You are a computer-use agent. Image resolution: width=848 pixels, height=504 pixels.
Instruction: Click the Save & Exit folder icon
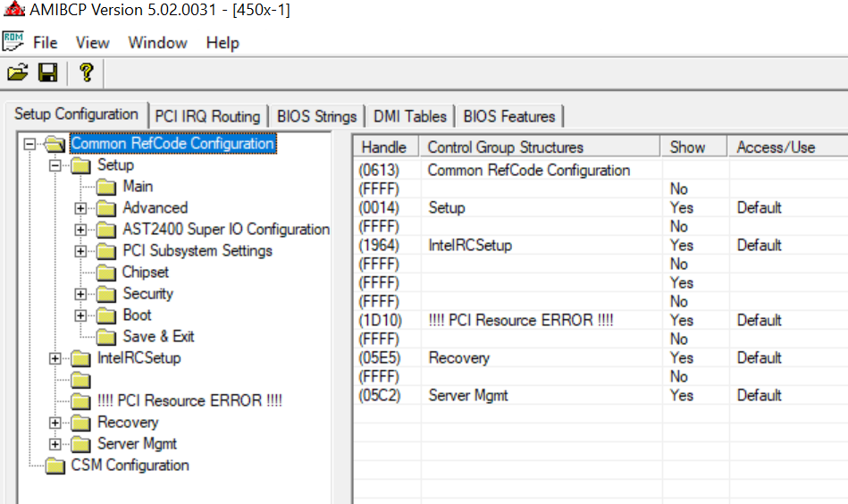point(107,337)
